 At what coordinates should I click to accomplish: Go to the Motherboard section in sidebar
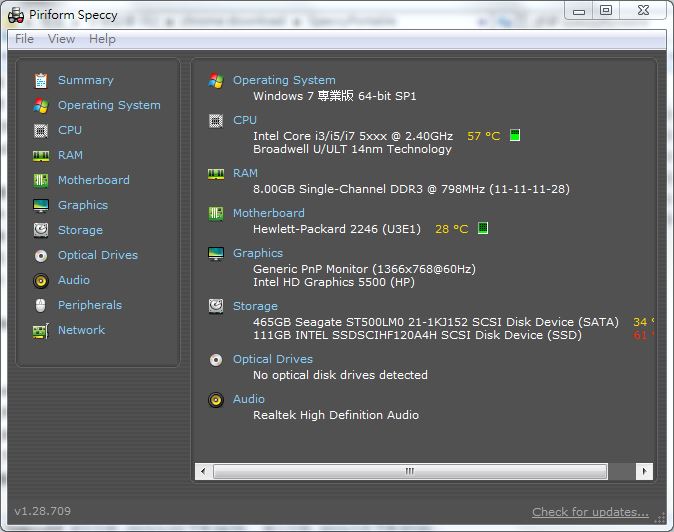94,180
